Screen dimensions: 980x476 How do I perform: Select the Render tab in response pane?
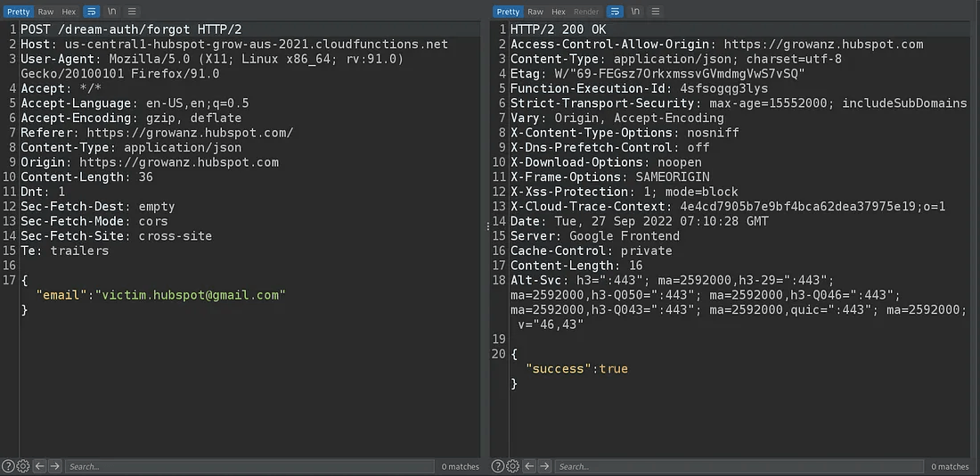(586, 12)
